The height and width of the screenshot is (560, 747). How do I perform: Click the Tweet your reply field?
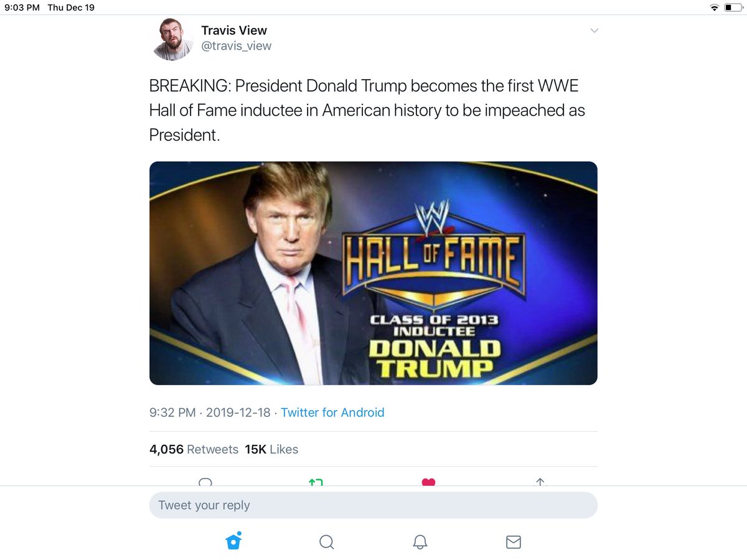tap(374, 505)
